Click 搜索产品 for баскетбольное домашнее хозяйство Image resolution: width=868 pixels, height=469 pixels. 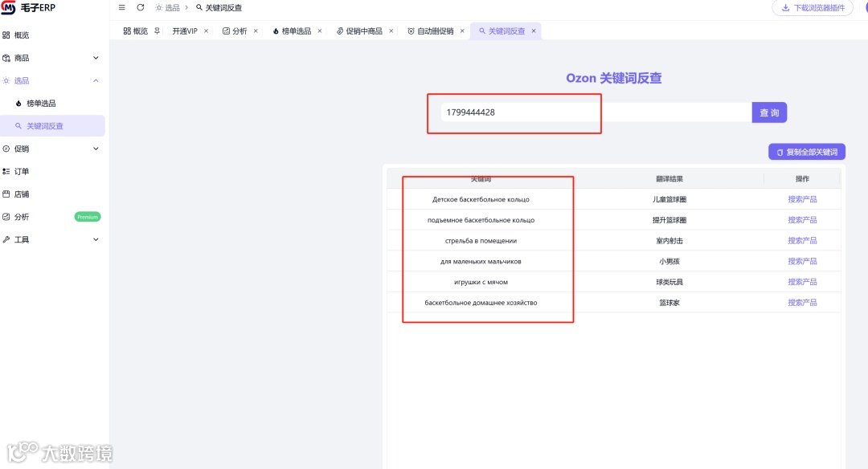802,303
